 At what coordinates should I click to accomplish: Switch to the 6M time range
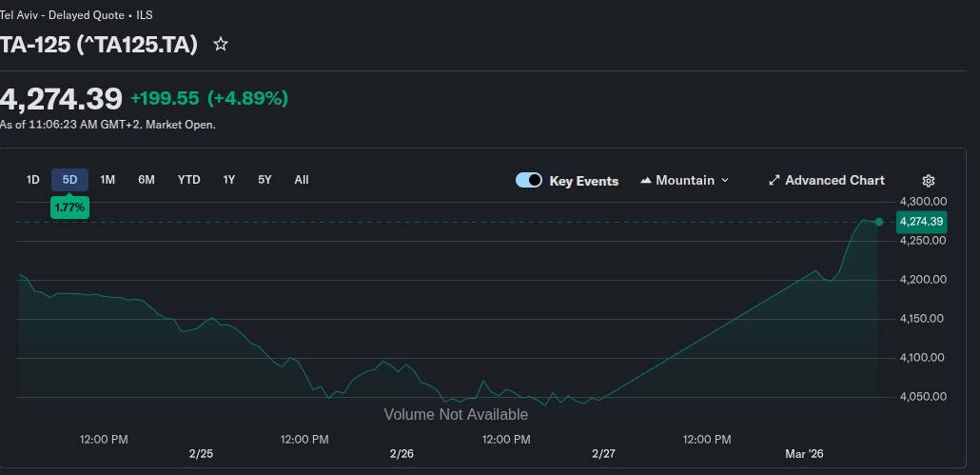pyautogui.click(x=147, y=180)
